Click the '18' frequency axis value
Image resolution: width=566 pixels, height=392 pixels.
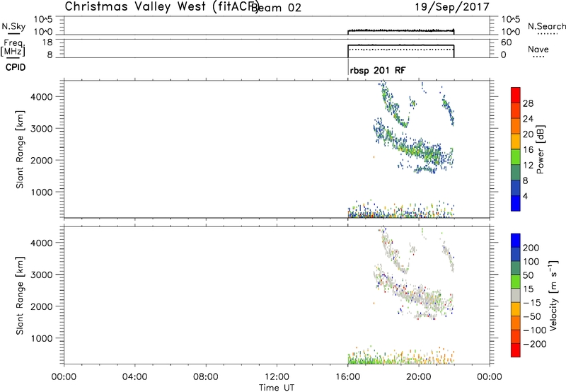pos(47,42)
